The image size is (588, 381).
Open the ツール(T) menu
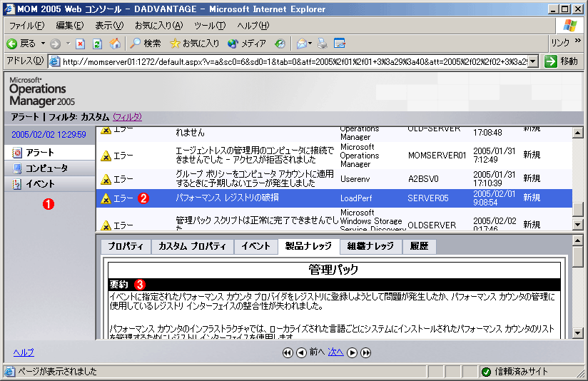click(x=210, y=26)
